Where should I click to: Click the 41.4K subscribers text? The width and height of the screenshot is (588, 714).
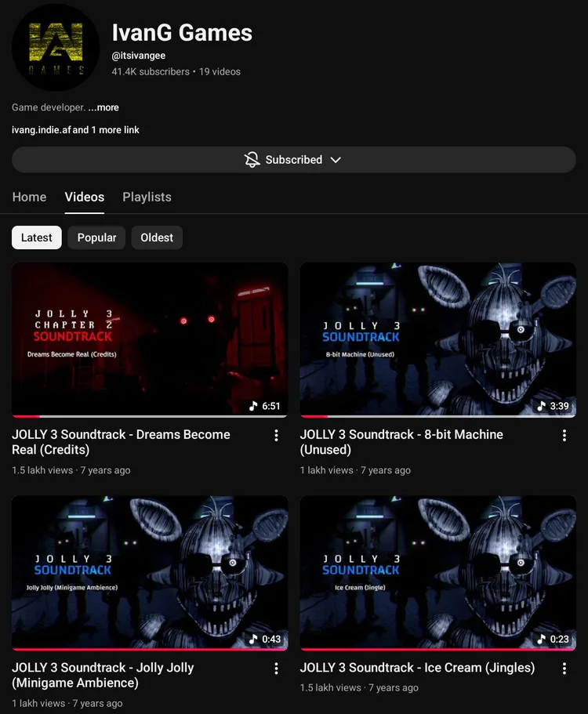pos(151,71)
